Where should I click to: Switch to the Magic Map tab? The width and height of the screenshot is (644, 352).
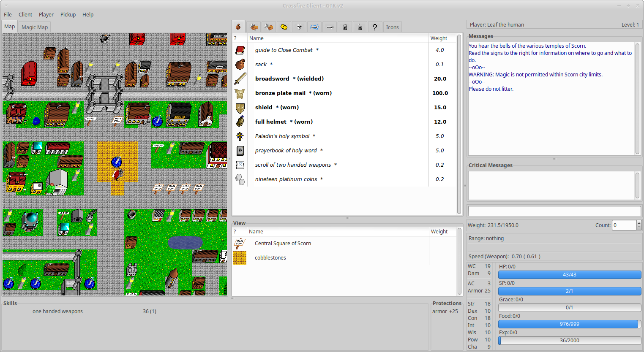[x=35, y=27]
